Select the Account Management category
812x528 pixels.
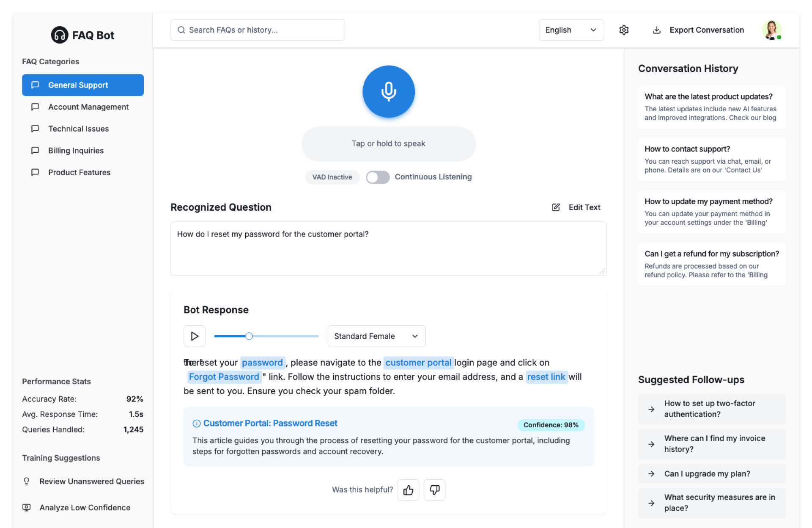click(x=88, y=107)
